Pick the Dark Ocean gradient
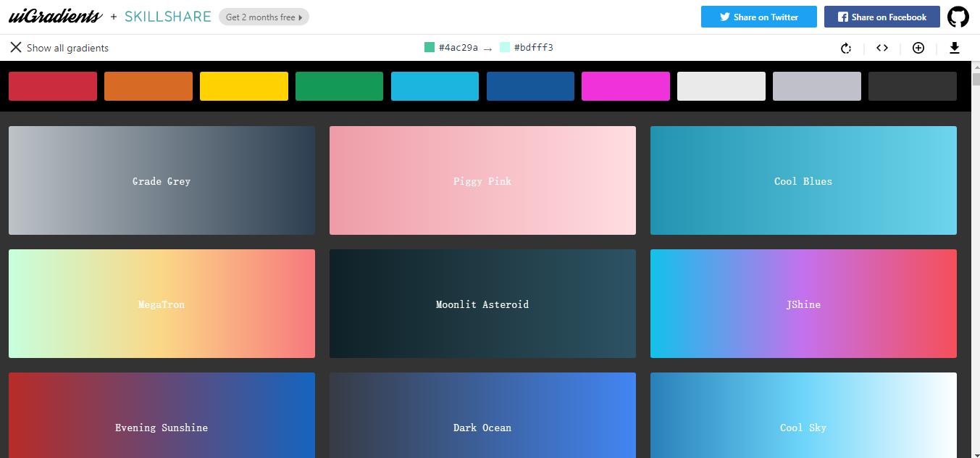This screenshot has width=980, height=458. (x=482, y=415)
